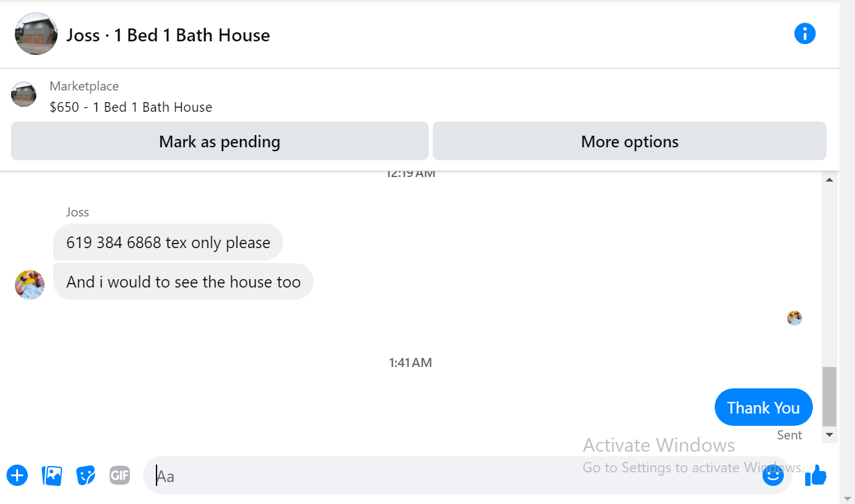Viewport: 855px width, 504px height.
Task: Open conversation info via blue "i" icon
Action: tap(805, 34)
